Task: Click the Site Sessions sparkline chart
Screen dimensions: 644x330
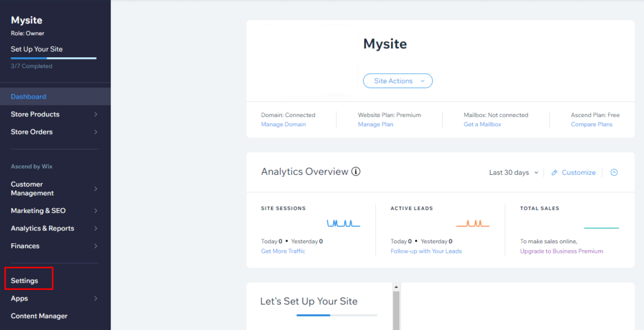Action: tap(343, 223)
